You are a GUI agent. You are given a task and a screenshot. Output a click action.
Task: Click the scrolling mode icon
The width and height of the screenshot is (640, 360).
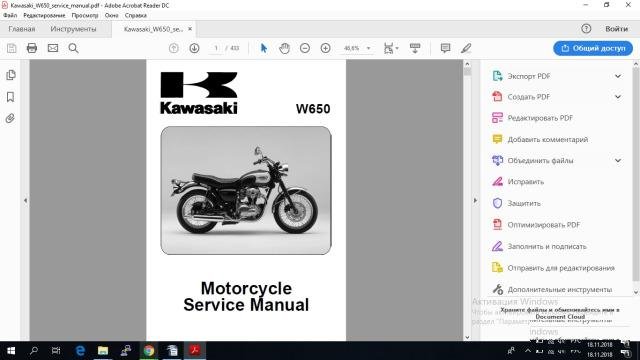point(415,48)
